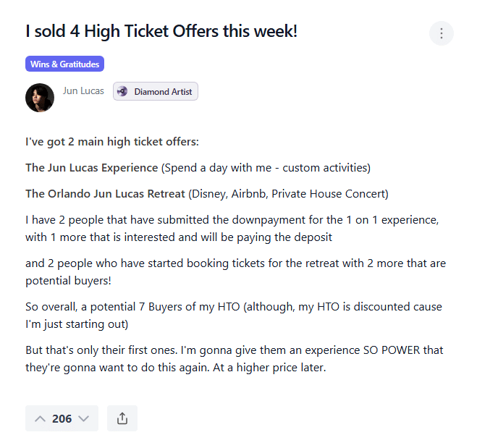The image size is (477, 448).
Task: Click the Diamond Artist badge label
Action: pos(163,92)
